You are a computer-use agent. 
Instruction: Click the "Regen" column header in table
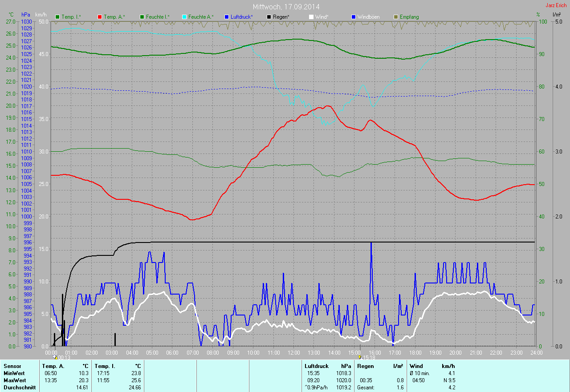[365, 366]
